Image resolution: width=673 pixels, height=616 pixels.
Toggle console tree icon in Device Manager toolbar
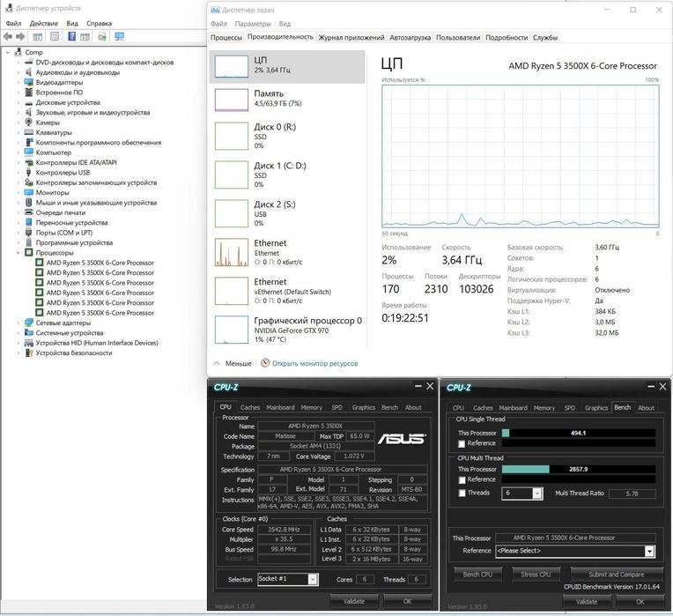click(x=38, y=37)
